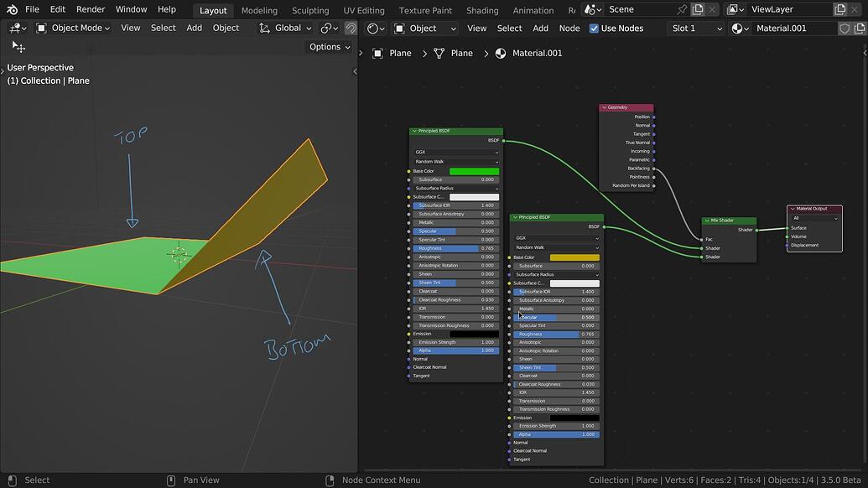
Task: Open the node editor type sphere icon
Action: (376, 28)
